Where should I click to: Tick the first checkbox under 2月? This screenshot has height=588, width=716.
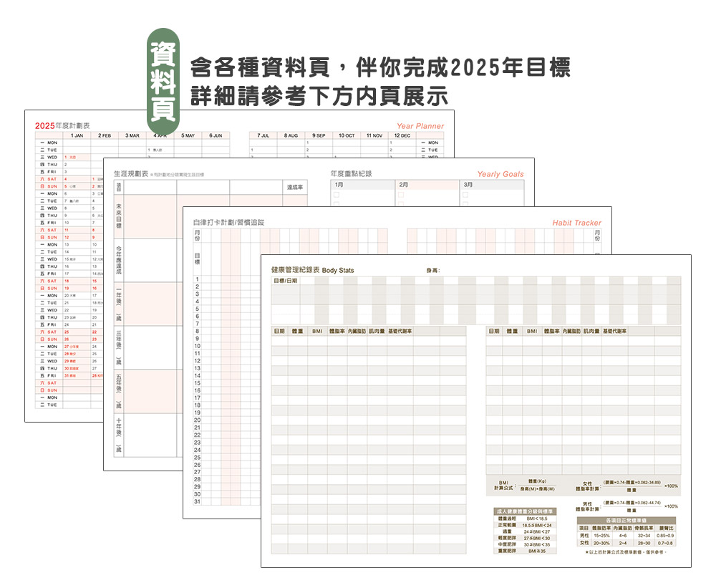[x=401, y=195]
